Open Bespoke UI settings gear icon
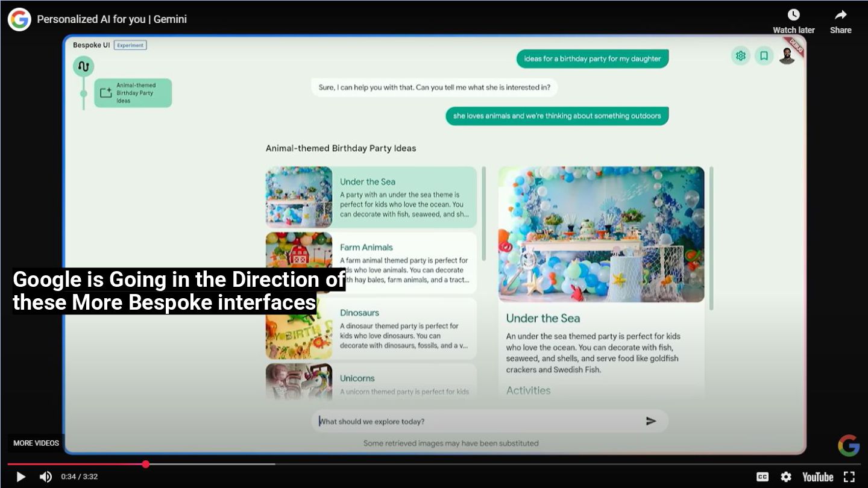The width and height of the screenshot is (868, 488). pyautogui.click(x=741, y=56)
